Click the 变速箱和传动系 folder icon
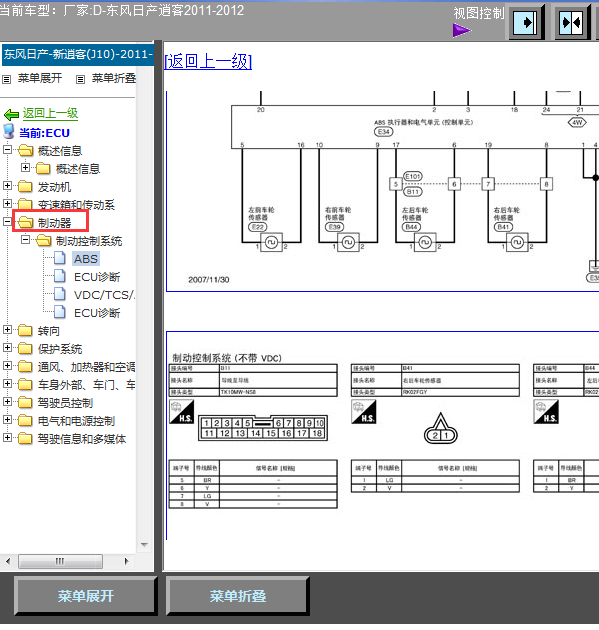 (25, 204)
